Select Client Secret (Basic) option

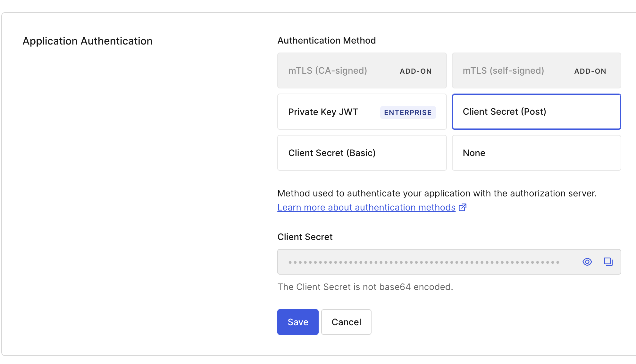pos(362,153)
